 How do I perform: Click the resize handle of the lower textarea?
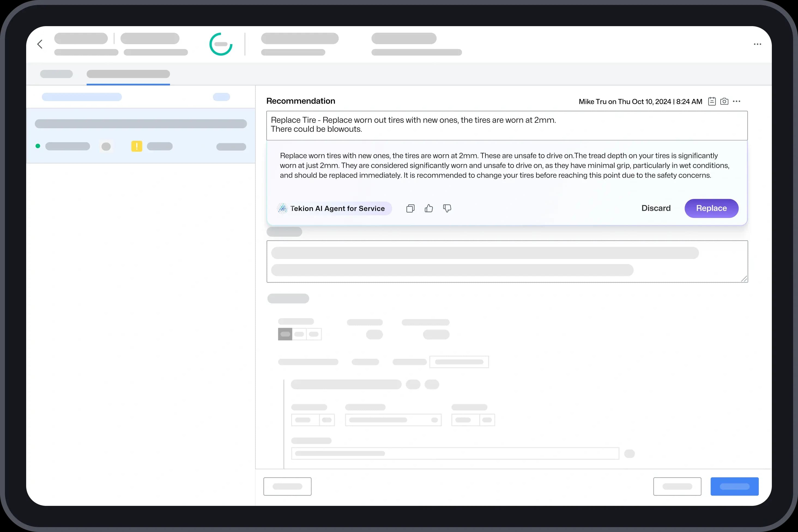pos(744,279)
